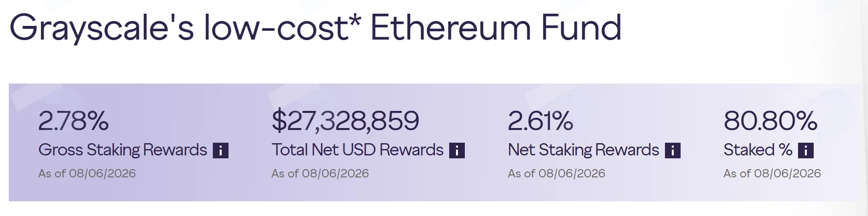Click the Total Net USD Rewards label
The height and width of the screenshot is (216, 868).
tap(358, 150)
